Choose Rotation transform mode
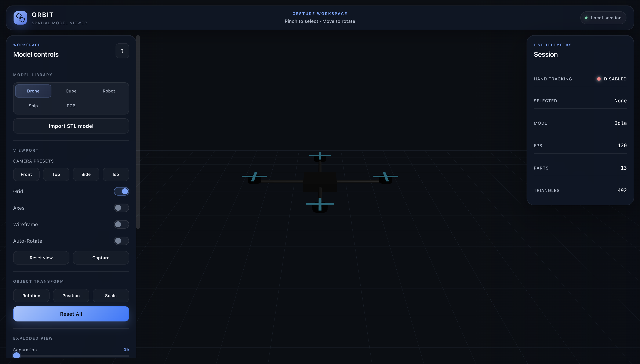 (x=31, y=296)
